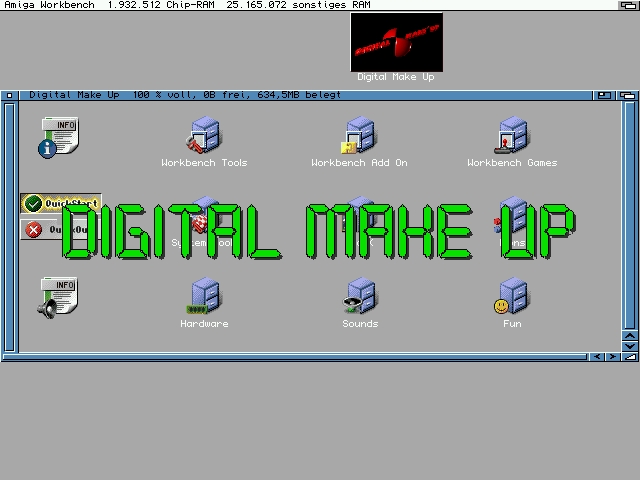Click the QuickStart button with green check
This screenshot has width=640, height=480.
click(x=61, y=203)
